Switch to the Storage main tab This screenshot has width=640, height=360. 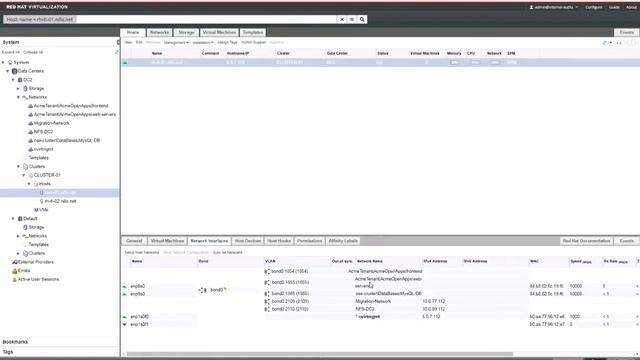pos(186,32)
